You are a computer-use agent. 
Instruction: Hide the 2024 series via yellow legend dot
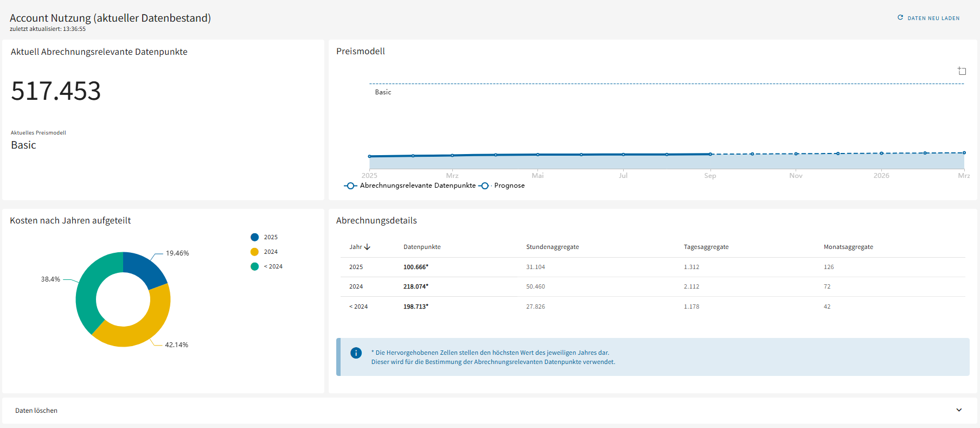pos(254,252)
